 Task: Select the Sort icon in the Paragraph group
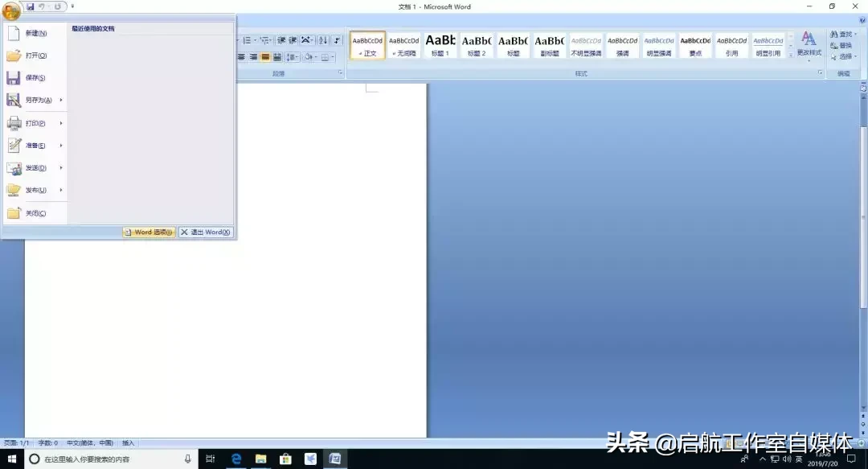[x=325, y=39]
